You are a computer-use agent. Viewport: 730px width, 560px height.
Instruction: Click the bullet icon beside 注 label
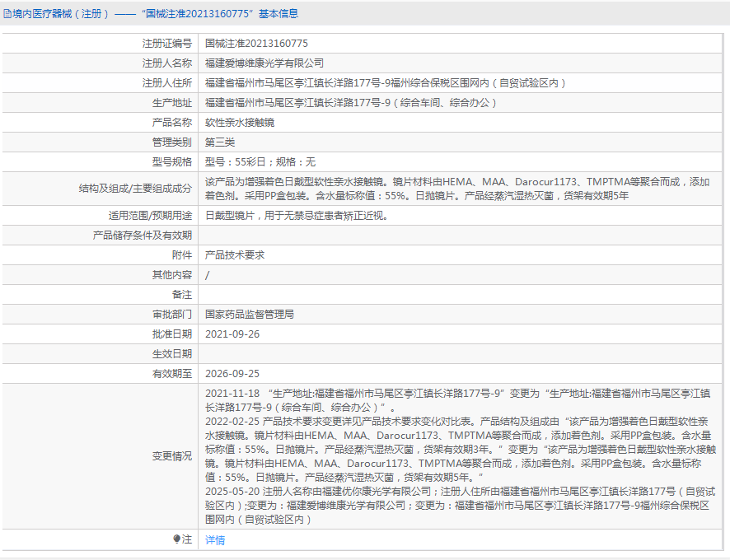[x=176, y=539]
